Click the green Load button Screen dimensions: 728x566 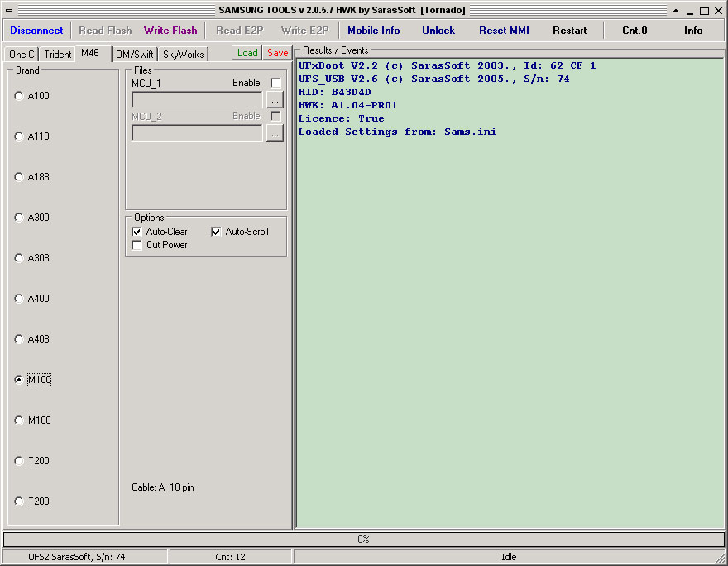point(247,53)
